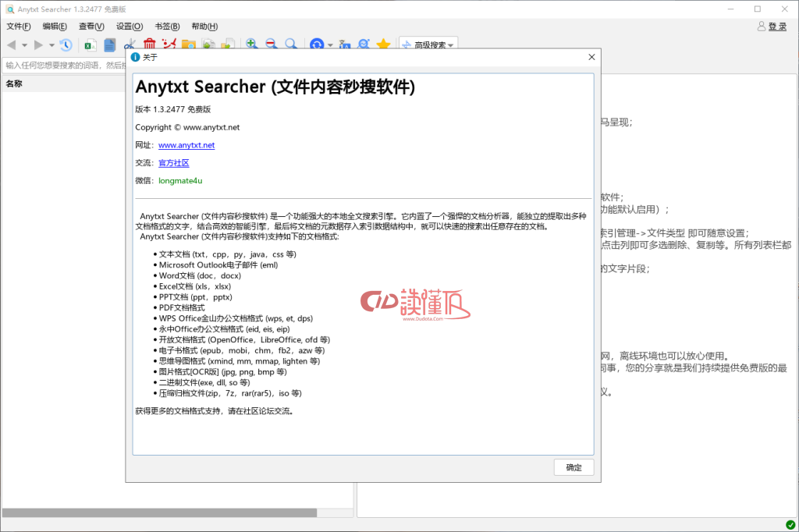Click the Back navigation arrow in toolbar
This screenshot has height=532, width=799.
click(11, 44)
